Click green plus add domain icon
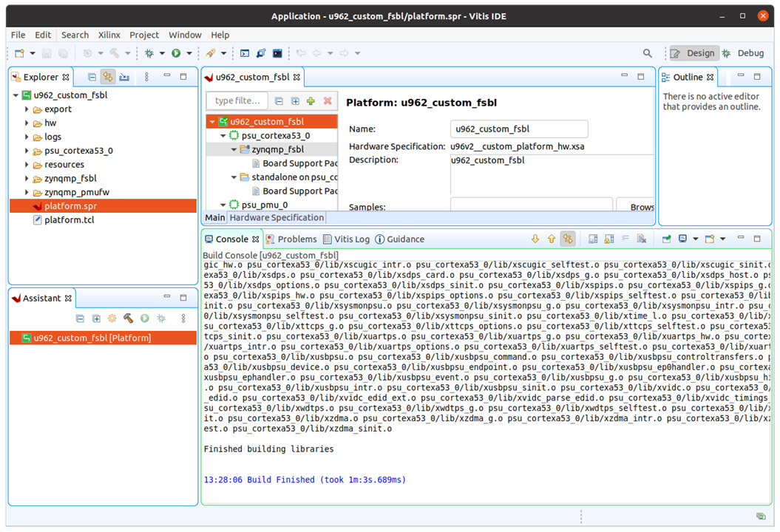This screenshot has height=532, width=780. coord(311,101)
